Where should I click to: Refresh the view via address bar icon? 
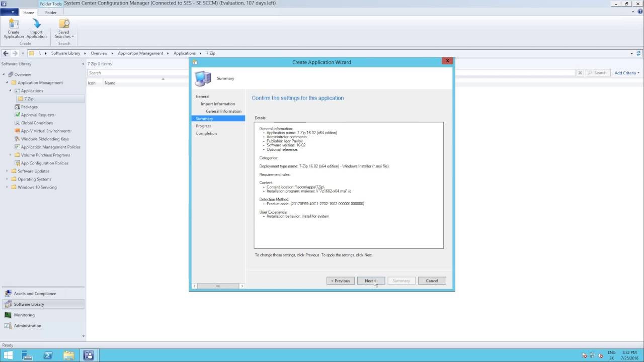coord(639,53)
